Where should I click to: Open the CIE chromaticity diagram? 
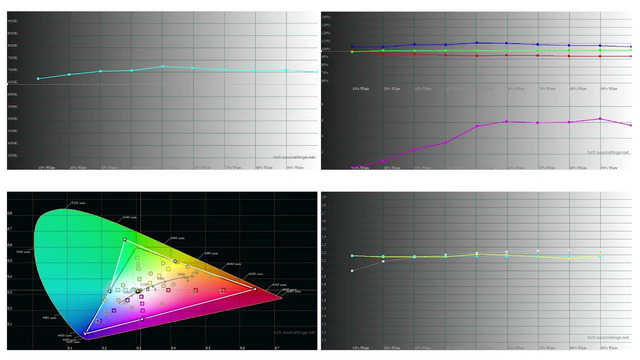click(162, 271)
